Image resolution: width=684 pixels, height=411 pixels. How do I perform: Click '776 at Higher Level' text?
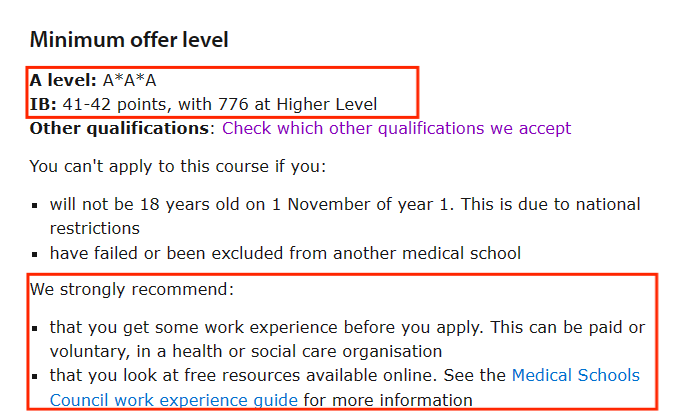tap(298, 104)
